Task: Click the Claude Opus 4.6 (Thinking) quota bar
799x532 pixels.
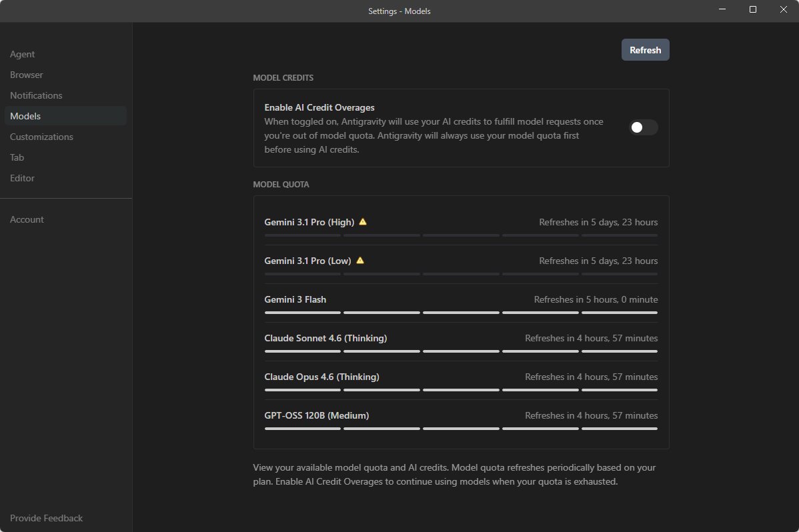Action: [461, 391]
